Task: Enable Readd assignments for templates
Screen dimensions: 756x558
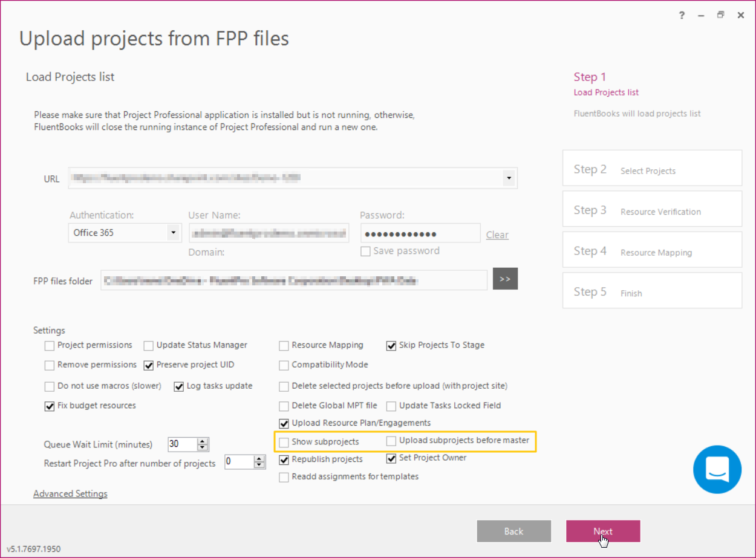Action: point(284,477)
